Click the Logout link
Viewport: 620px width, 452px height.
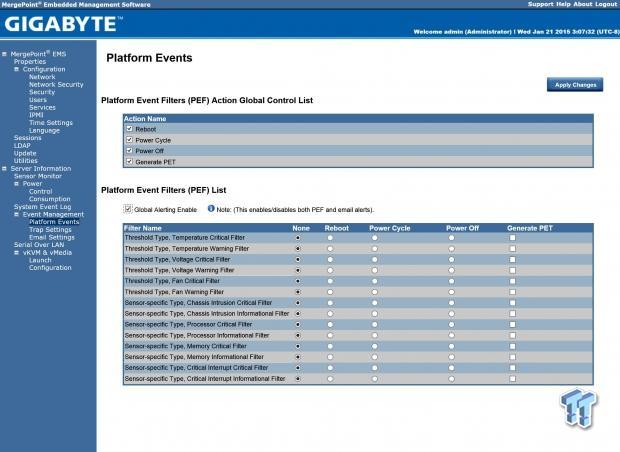click(x=606, y=4)
